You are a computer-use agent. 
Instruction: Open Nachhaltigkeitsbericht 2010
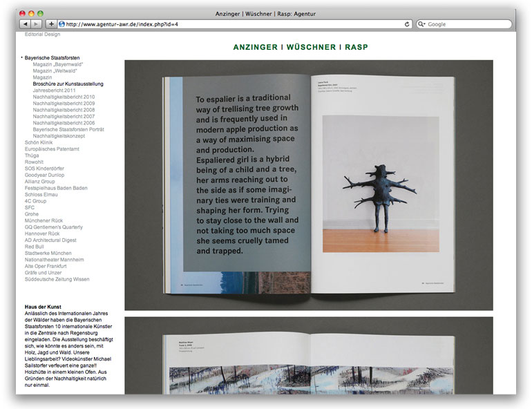point(64,97)
